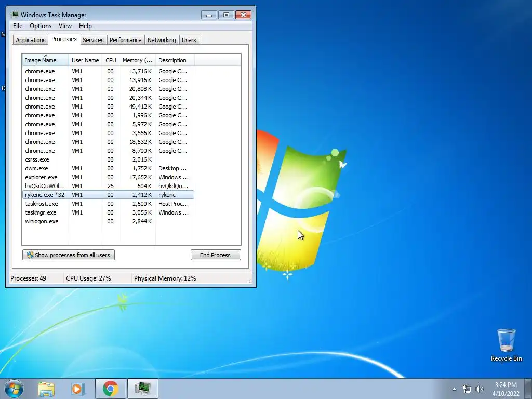Open Windows Explorer from the taskbar
The height and width of the screenshot is (399, 532).
coord(46,389)
